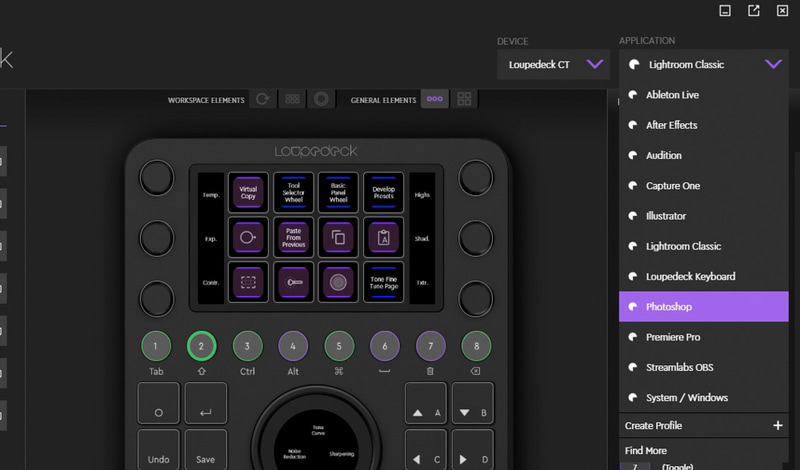The image size is (800, 470).
Task: Select the Txtr. dial knob
Action: [476, 298]
